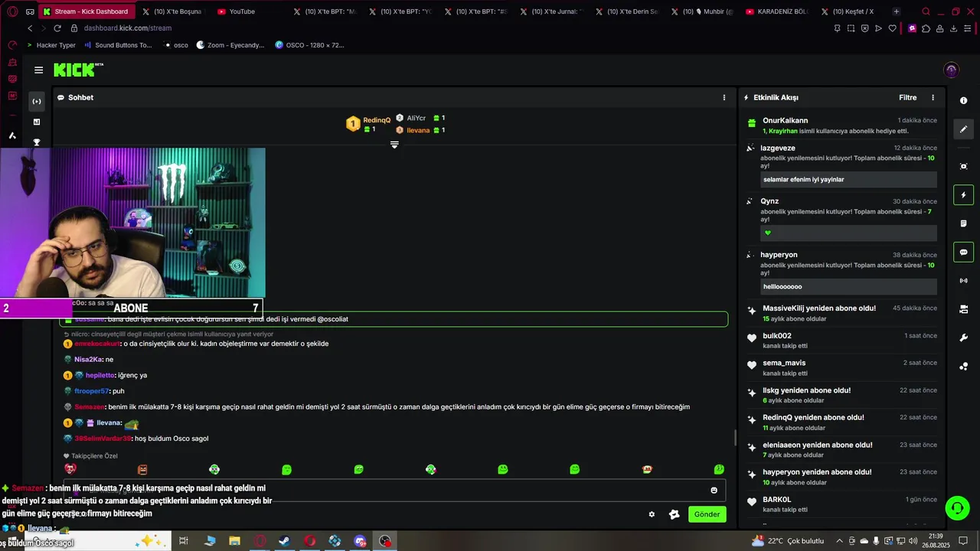Viewport: 980px width, 551px height.
Task: Switch to the KARADENİZ BÖL YouTube tab
Action: [776, 11]
